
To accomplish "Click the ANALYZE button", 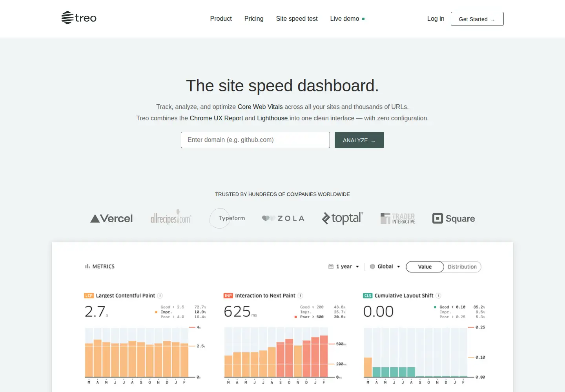I will click(359, 140).
